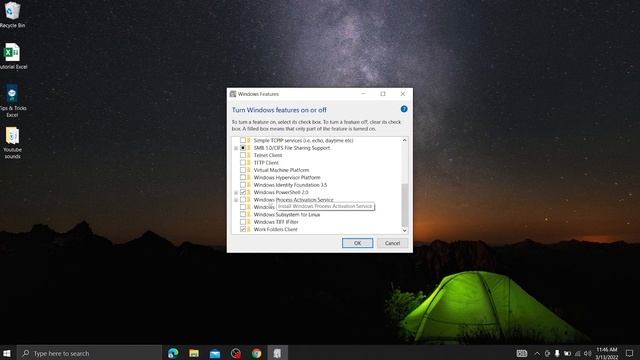Image resolution: width=640 pixels, height=360 pixels.
Task: Select the Simple TCPIP services label
Action: point(303,140)
